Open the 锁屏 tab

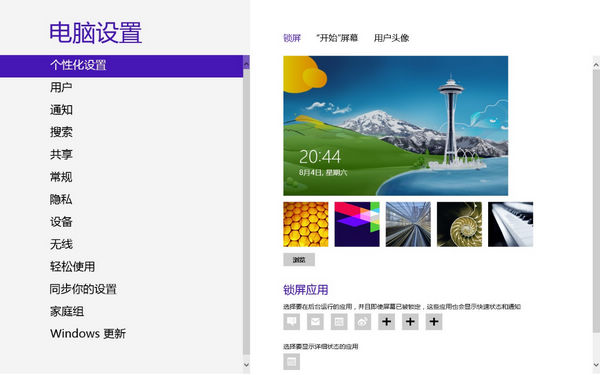click(292, 38)
